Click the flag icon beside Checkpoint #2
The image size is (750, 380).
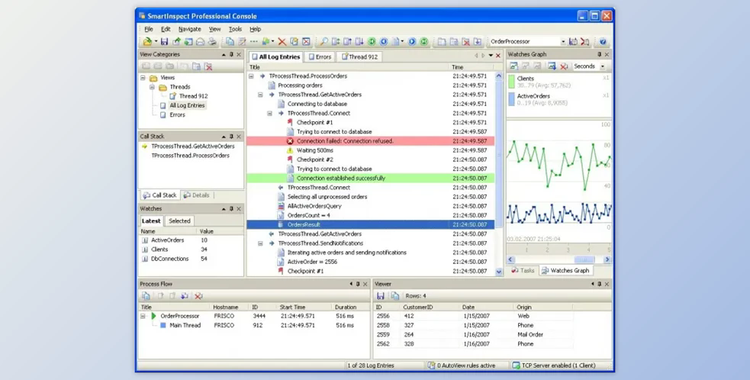click(x=290, y=159)
